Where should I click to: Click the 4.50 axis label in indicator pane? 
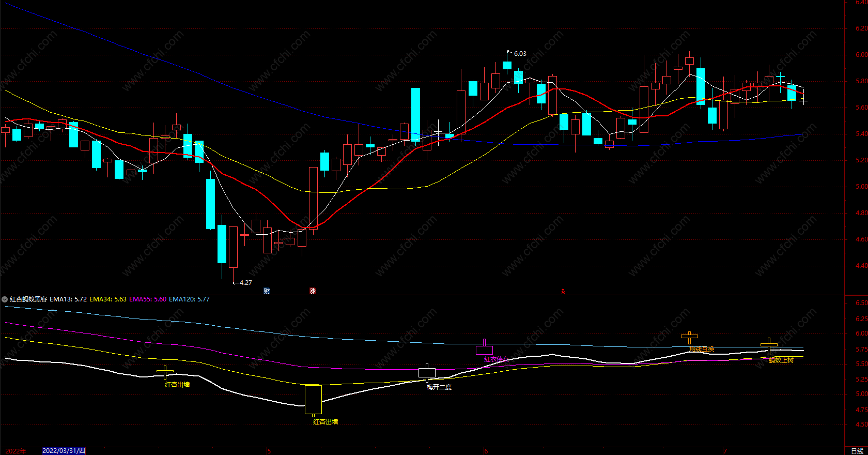(861, 424)
